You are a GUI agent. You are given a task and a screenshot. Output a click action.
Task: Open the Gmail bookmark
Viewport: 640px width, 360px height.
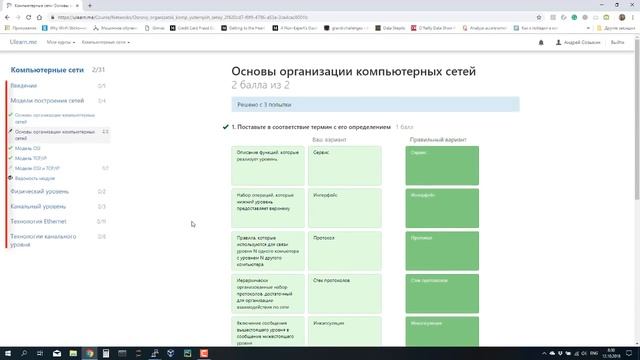155,28
